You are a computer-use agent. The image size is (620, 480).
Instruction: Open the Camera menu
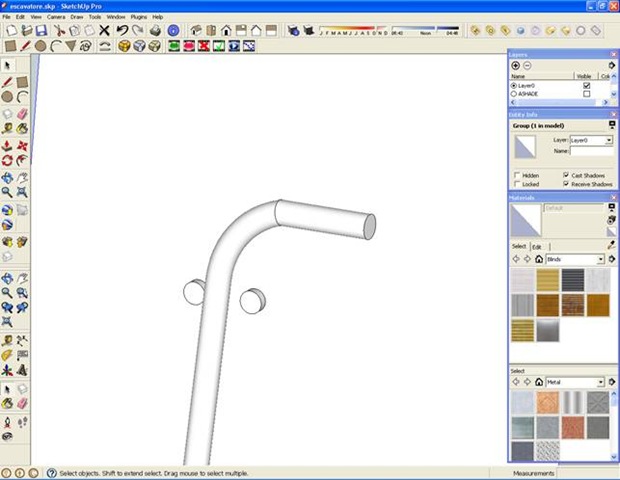pyautogui.click(x=56, y=17)
